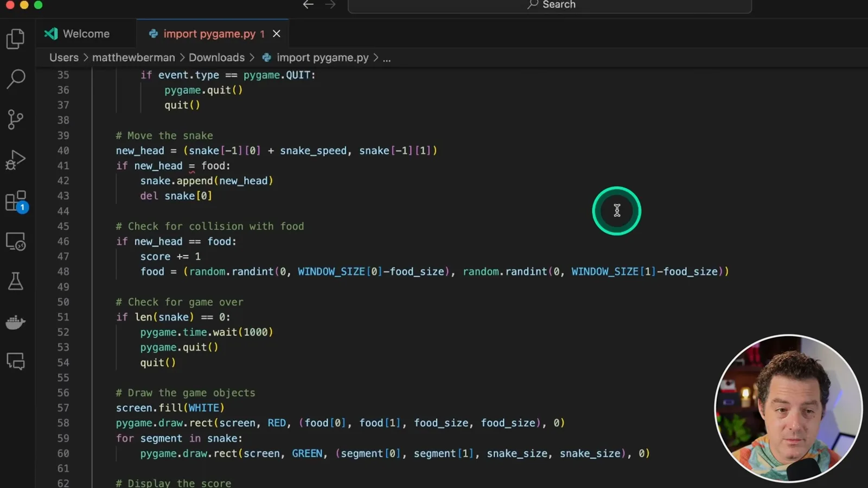The image size is (868, 488).
Task: Open the Run and Debug view
Action: tap(15, 160)
